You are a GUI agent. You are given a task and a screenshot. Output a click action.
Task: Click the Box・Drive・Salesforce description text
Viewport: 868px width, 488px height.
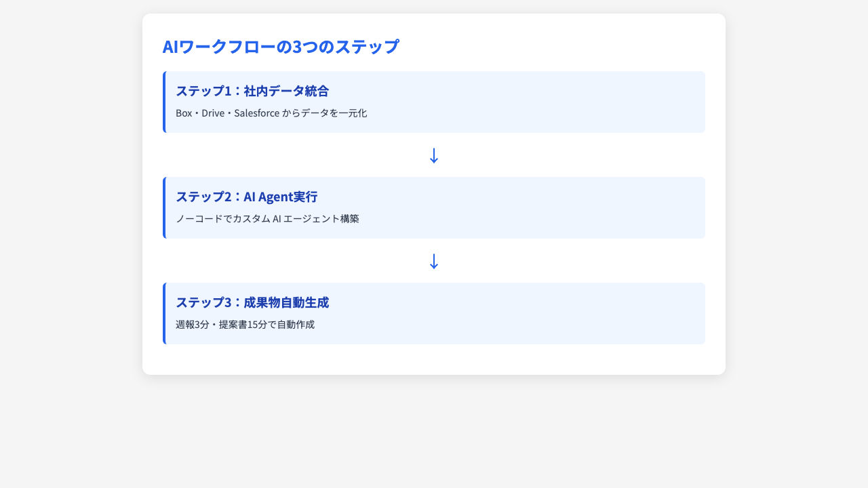(271, 113)
